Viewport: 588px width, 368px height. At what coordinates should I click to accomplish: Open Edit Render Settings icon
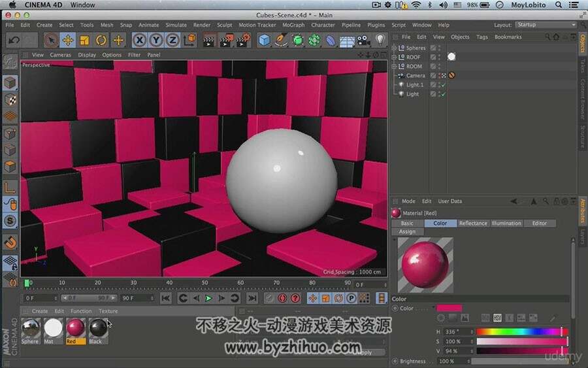pyautogui.click(x=244, y=40)
